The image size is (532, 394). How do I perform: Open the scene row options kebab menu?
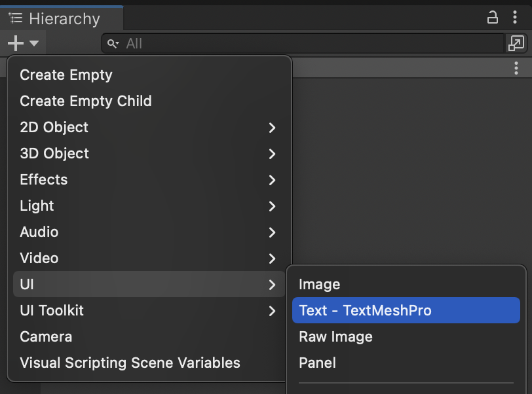pos(516,68)
